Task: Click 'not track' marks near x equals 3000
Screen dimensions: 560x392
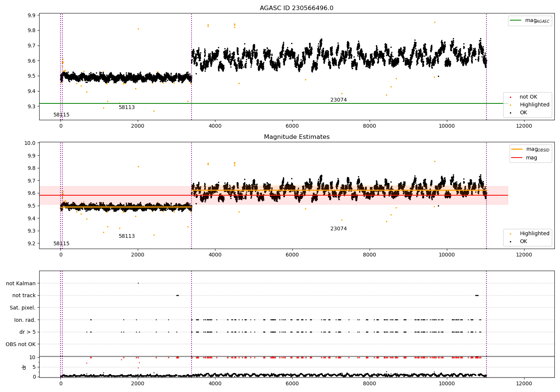Action: coord(177,296)
